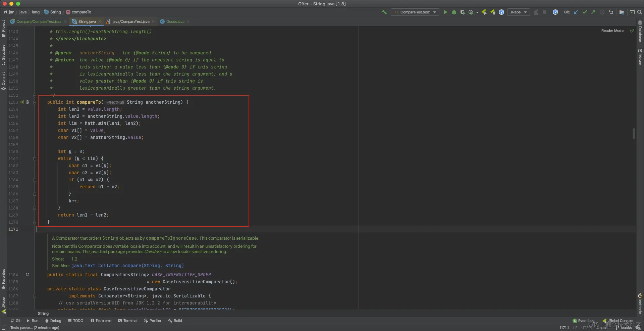This screenshot has width=644, height=331.
Task: Open the Run tool window button
Action: [x=33, y=321]
